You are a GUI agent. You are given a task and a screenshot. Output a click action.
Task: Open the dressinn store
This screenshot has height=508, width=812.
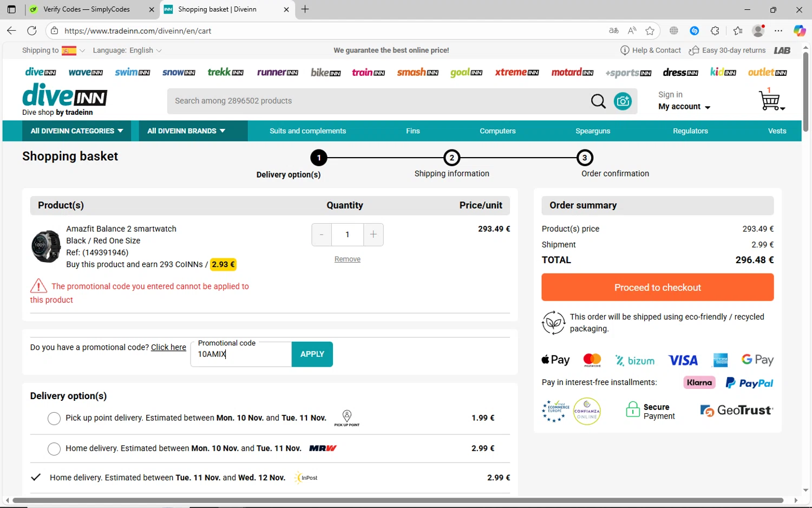[680, 72]
